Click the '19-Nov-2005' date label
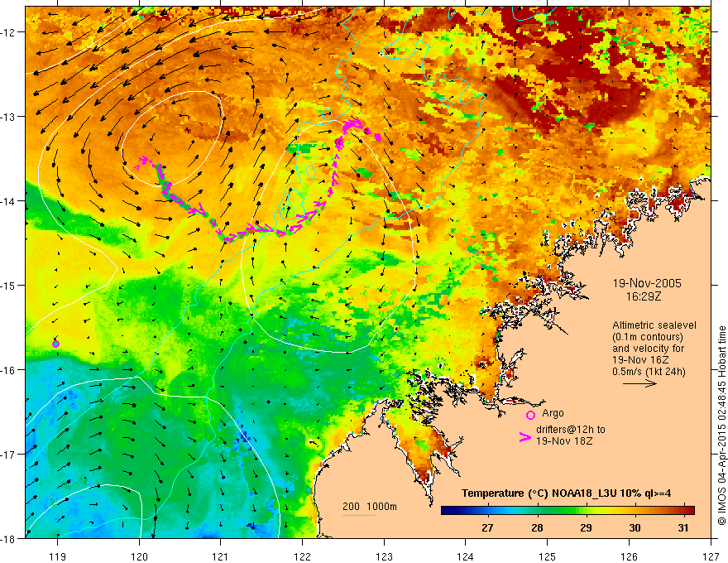The height and width of the screenshot is (563, 728). 647,283
